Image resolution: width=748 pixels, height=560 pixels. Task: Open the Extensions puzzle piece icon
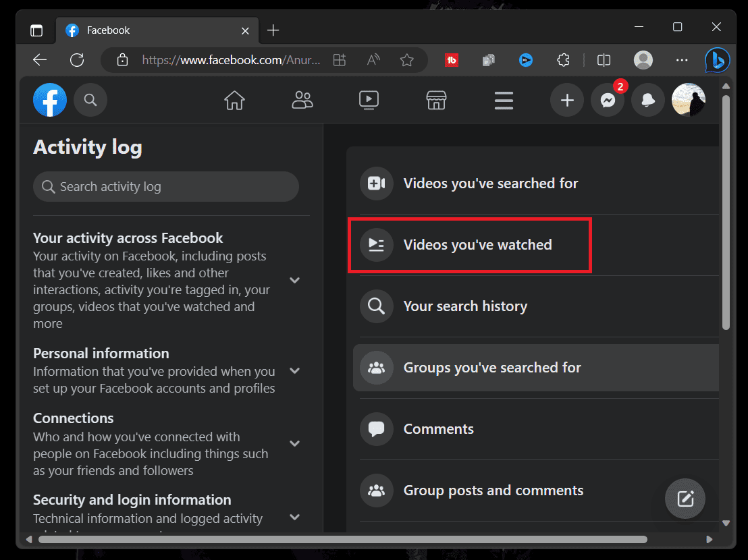(x=564, y=60)
